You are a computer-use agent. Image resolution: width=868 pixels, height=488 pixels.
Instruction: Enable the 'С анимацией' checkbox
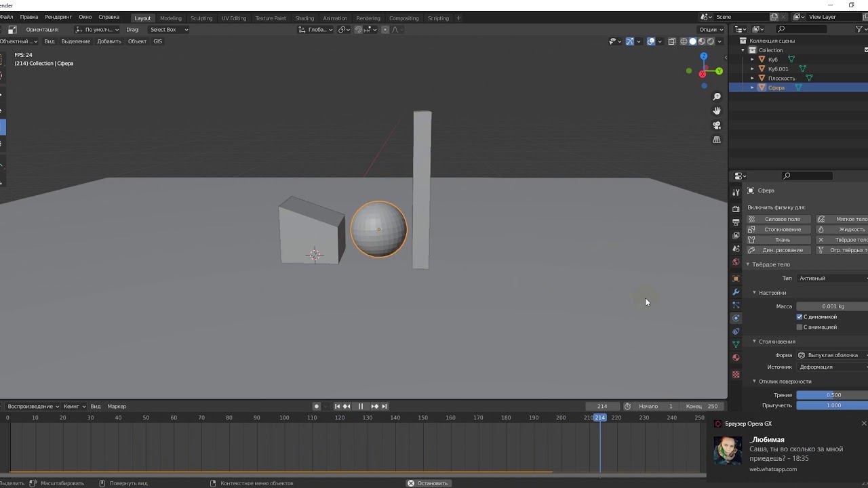tap(800, 327)
